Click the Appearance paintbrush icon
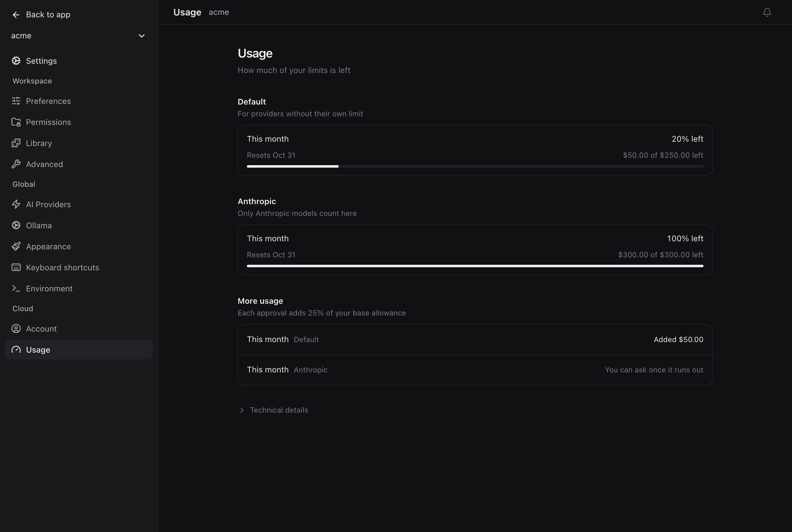The image size is (792, 532). [16, 246]
